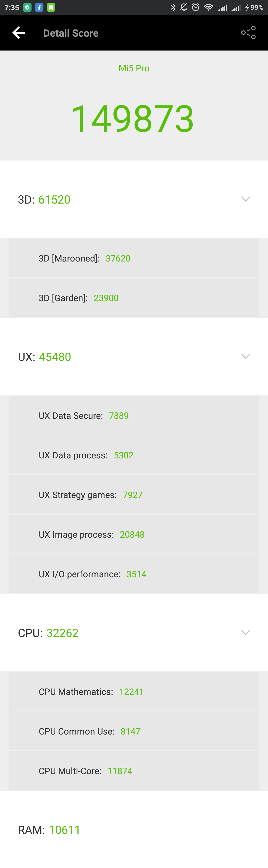
Task: Tap the Mi5 Pro device name
Action: [134, 68]
